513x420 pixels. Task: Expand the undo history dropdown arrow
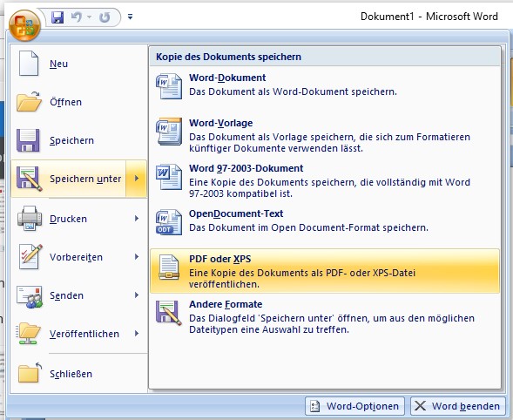[x=90, y=17]
